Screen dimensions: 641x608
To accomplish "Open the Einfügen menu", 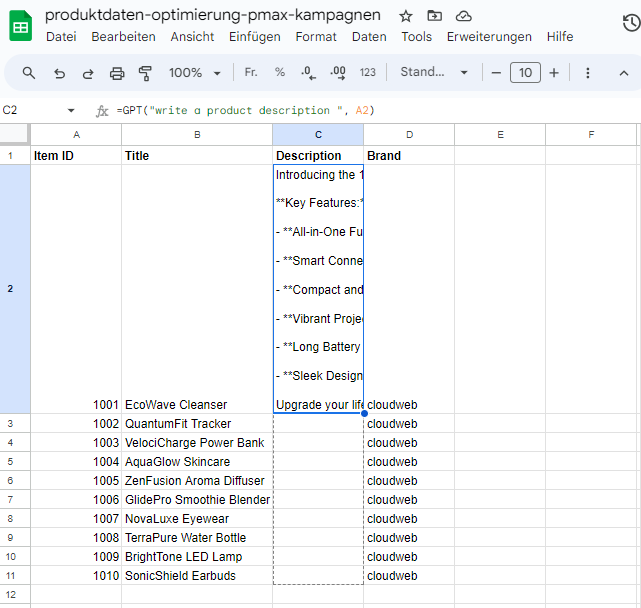I will [254, 36].
